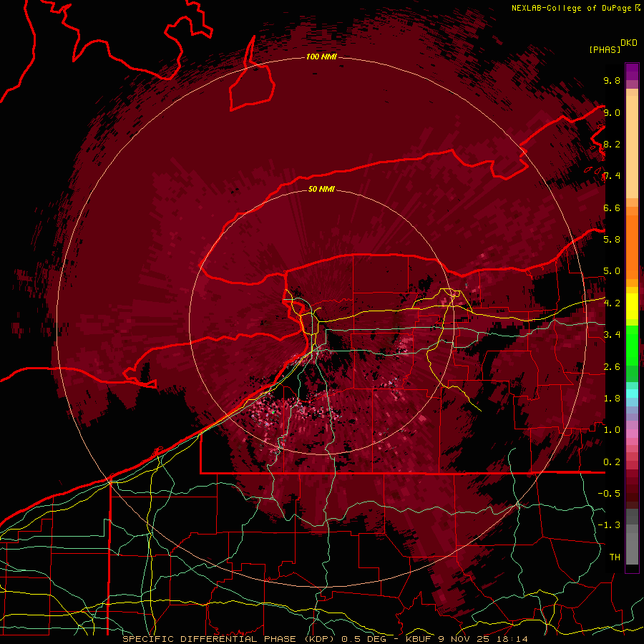Image resolution: width=644 pixels, height=644 pixels.
Task: Click the 7.4 scale value
Action: (x=612, y=176)
